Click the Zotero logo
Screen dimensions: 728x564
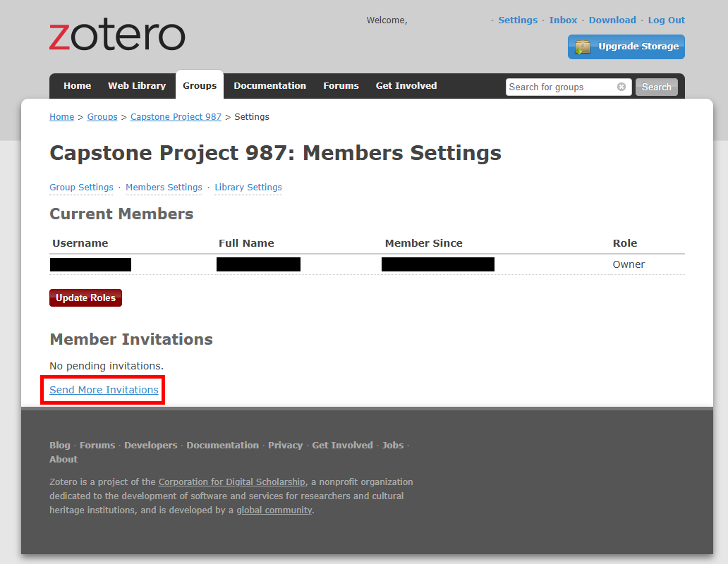coord(117,36)
